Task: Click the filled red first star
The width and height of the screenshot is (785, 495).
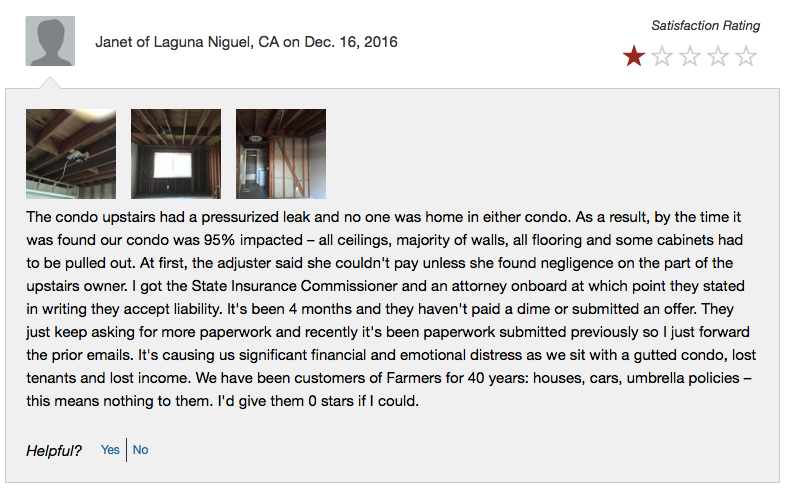Action: pos(633,57)
